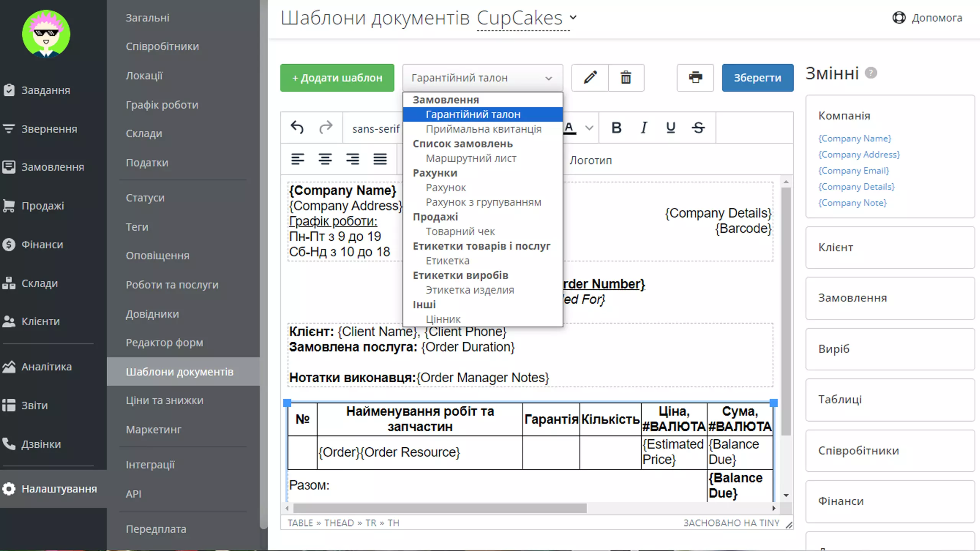Select Этикетка изделия in the dropdown list
Screen dimensions: 980x551
coord(483,290)
